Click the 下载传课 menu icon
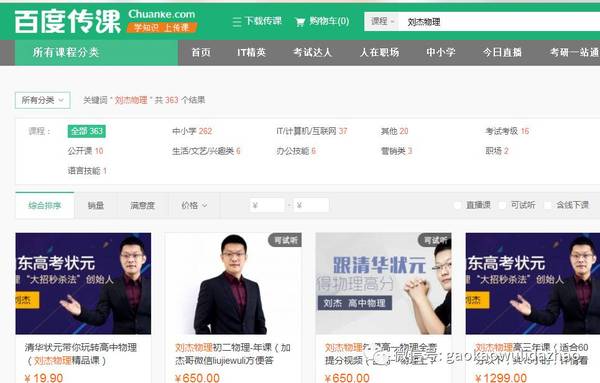Image resolution: width=600 pixels, height=383 pixels. coord(237,22)
